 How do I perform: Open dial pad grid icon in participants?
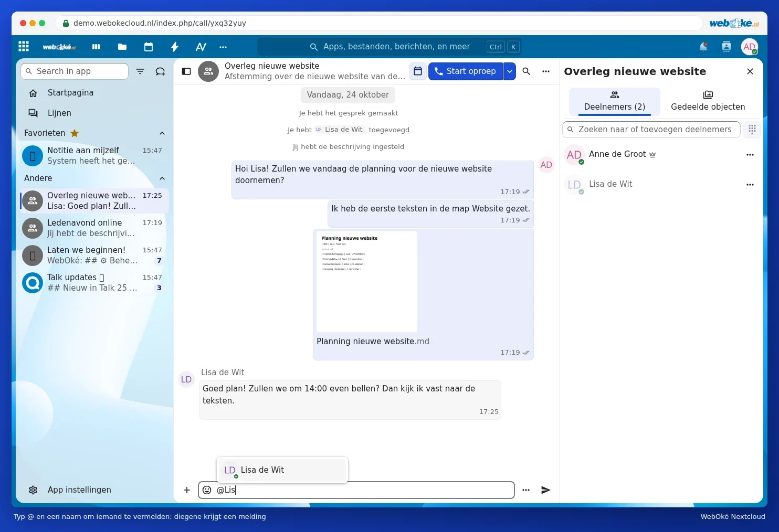tap(752, 129)
